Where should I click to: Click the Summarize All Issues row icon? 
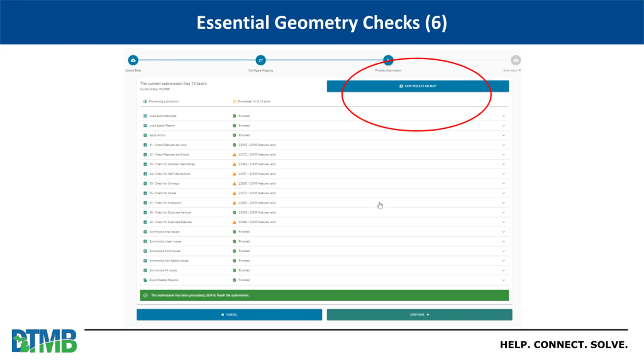click(145, 270)
